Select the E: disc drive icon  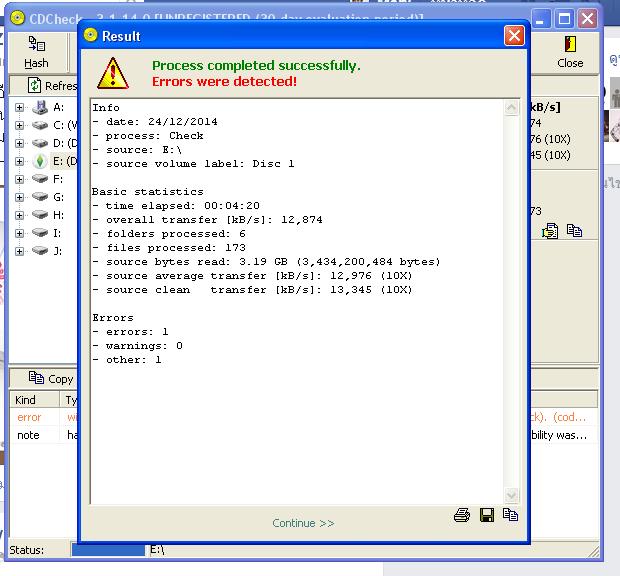coord(40,161)
